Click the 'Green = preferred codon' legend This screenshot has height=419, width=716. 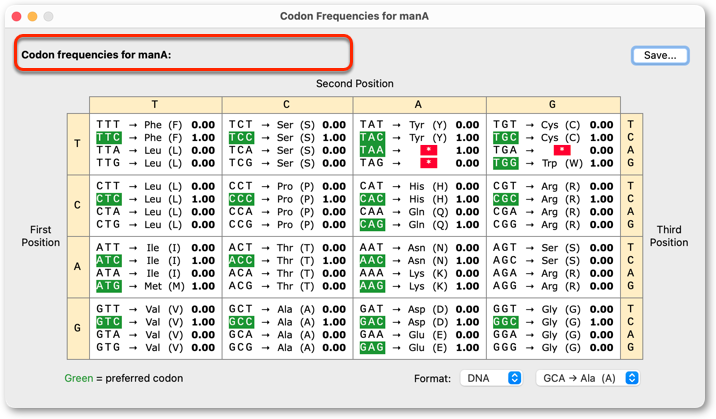tap(124, 378)
